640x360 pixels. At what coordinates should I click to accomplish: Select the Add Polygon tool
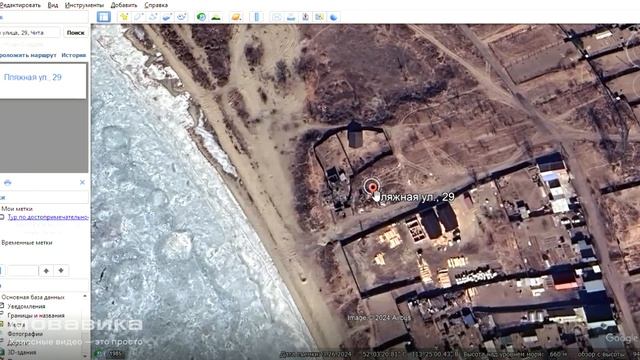(x=138, y=17)
